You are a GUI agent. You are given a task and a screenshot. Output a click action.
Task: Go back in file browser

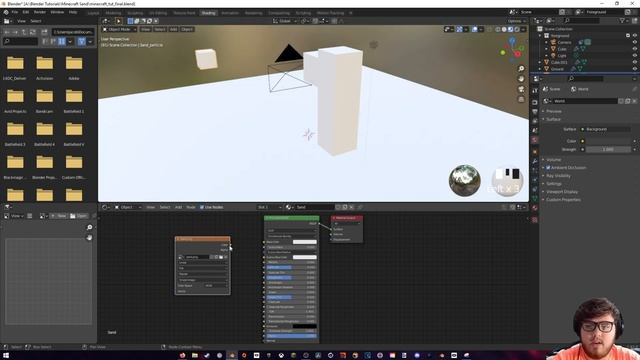[7, 32]
